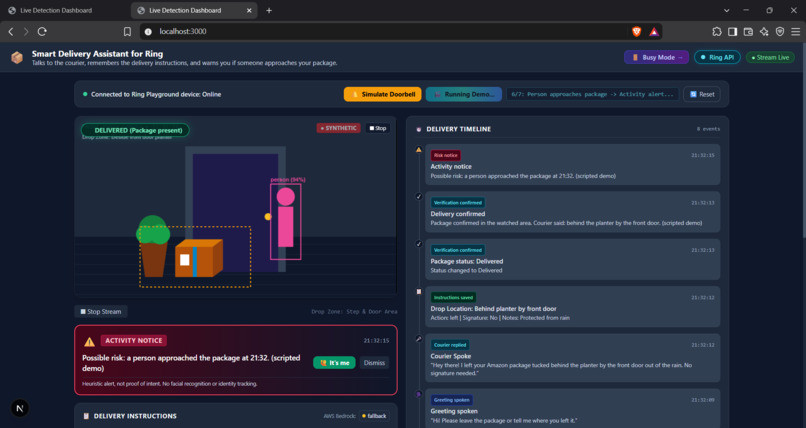Open the Courier Spoke timeline card

[573, 358]
